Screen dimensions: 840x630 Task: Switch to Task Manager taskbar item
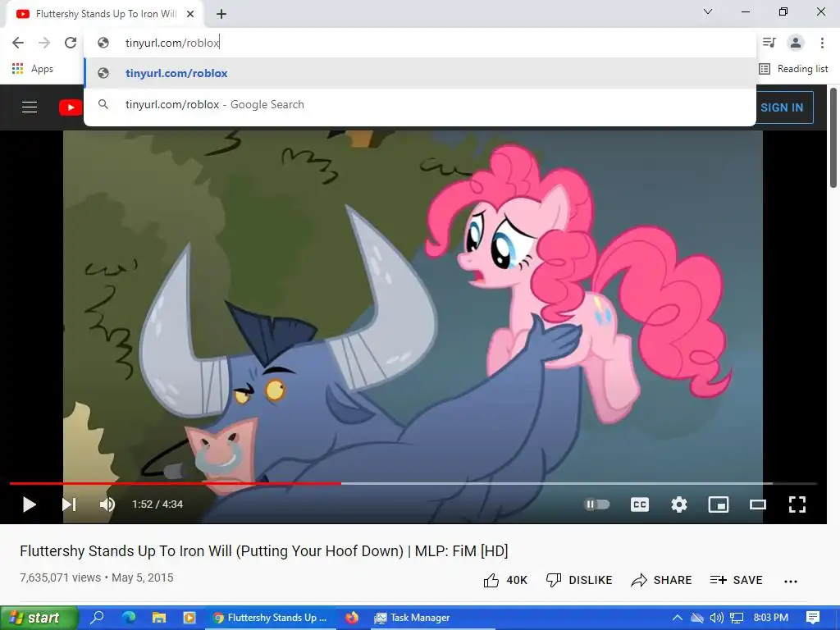(413, 618)
